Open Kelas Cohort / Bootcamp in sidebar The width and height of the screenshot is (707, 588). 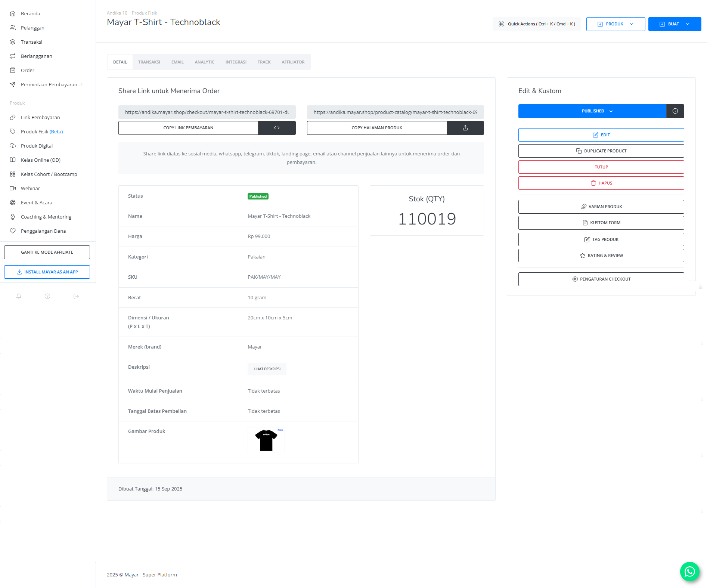(x=49, y=174)
